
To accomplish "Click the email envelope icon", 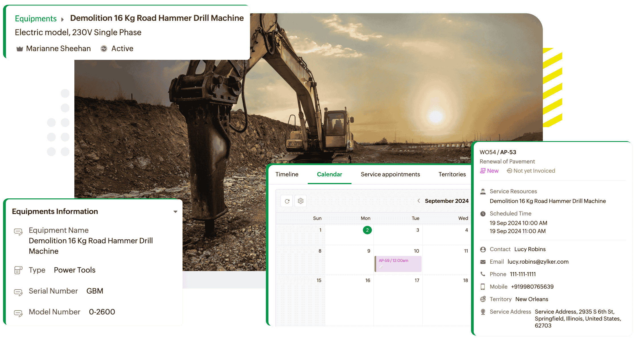I will click(483, 262).
